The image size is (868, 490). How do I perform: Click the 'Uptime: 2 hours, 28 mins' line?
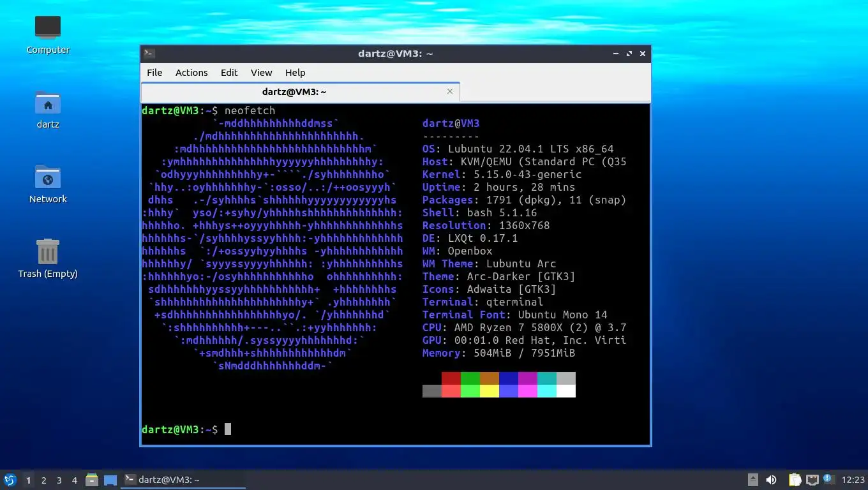pyautogui.click(x=498, y=187)
